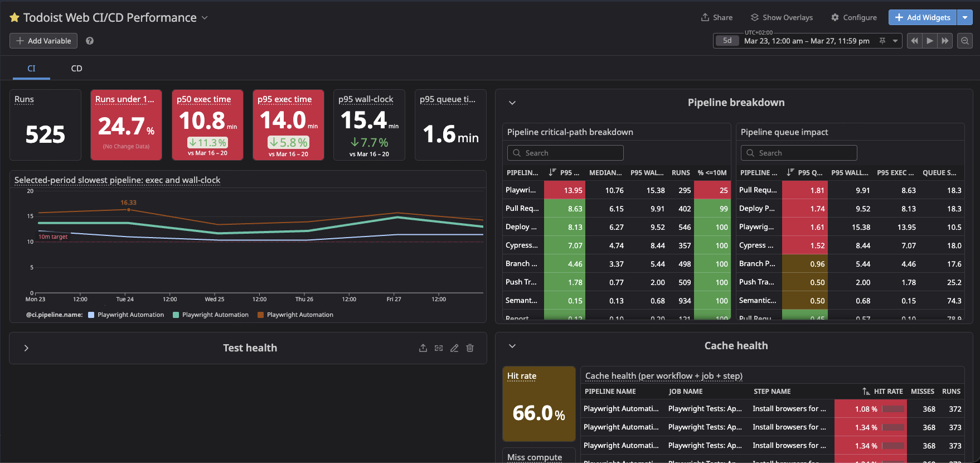Click the STEP NAME column header
This screenshot has width=980, height=463.
(772, 391)
